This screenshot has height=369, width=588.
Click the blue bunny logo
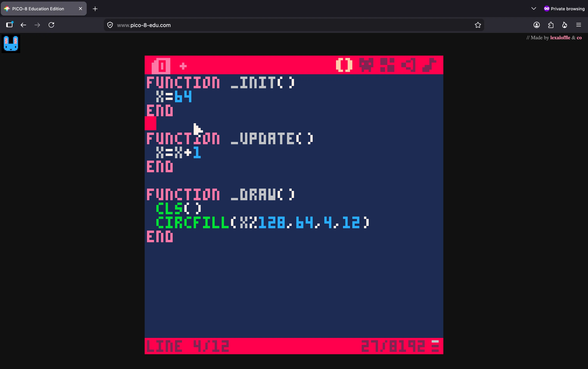[x=11, y=44]
